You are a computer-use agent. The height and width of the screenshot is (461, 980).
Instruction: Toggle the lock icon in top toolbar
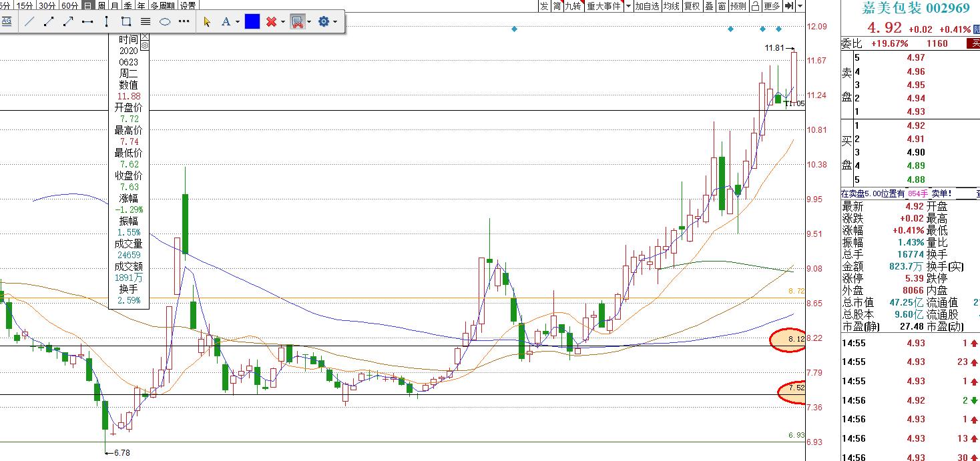click(x=755, y=6)
